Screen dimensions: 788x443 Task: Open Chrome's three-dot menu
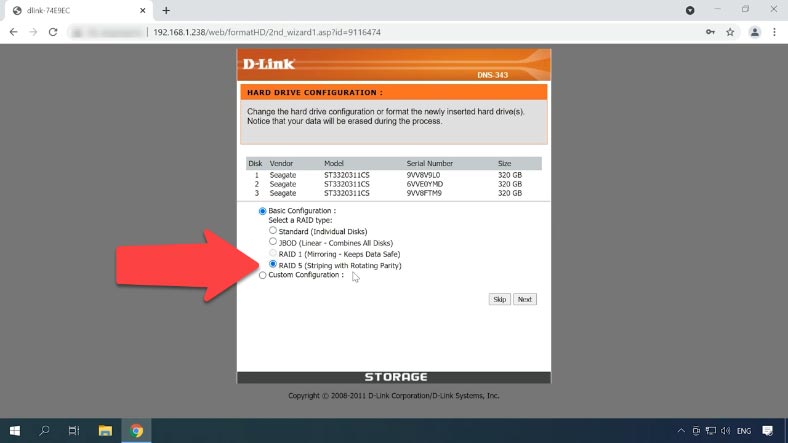pyautogui.click(x=774, y=32)
